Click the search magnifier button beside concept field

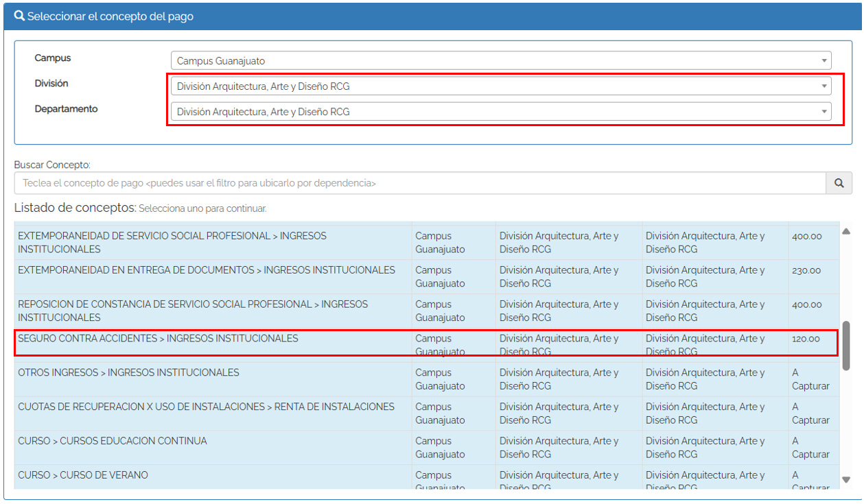(839, 183)
